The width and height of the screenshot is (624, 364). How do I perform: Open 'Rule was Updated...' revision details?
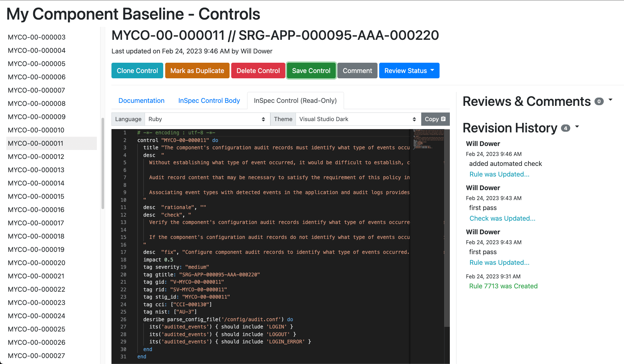(x=499, y=174)
